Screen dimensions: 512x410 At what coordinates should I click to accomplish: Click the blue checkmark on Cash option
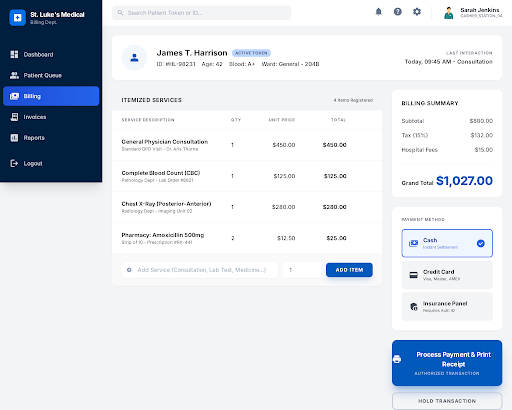click(x=481, y=243)
